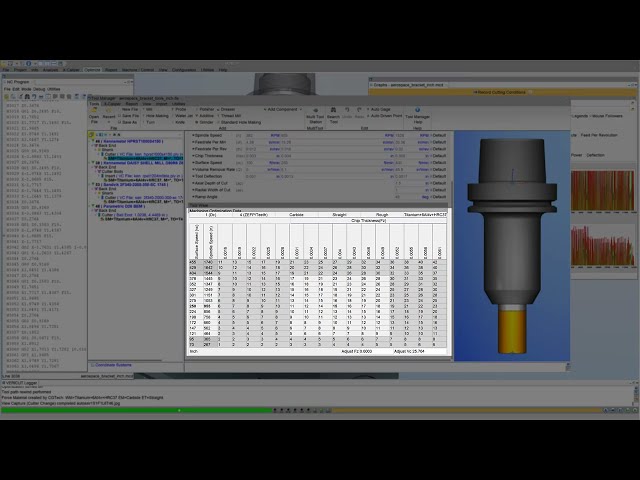Add a Turn tool
640x480 pixels.
pyautogui.click(x=149, y=122)
